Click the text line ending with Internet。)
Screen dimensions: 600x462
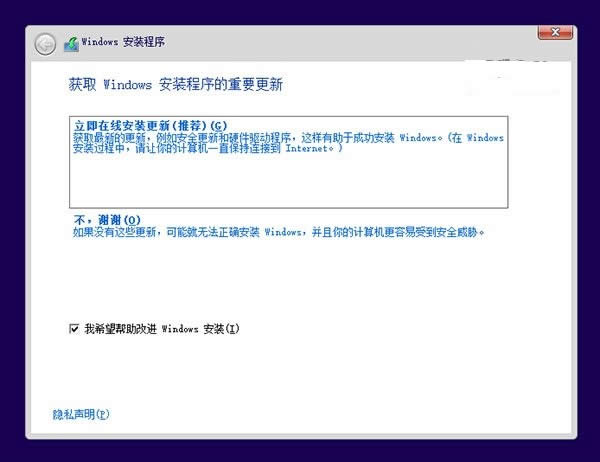[208, 149]
